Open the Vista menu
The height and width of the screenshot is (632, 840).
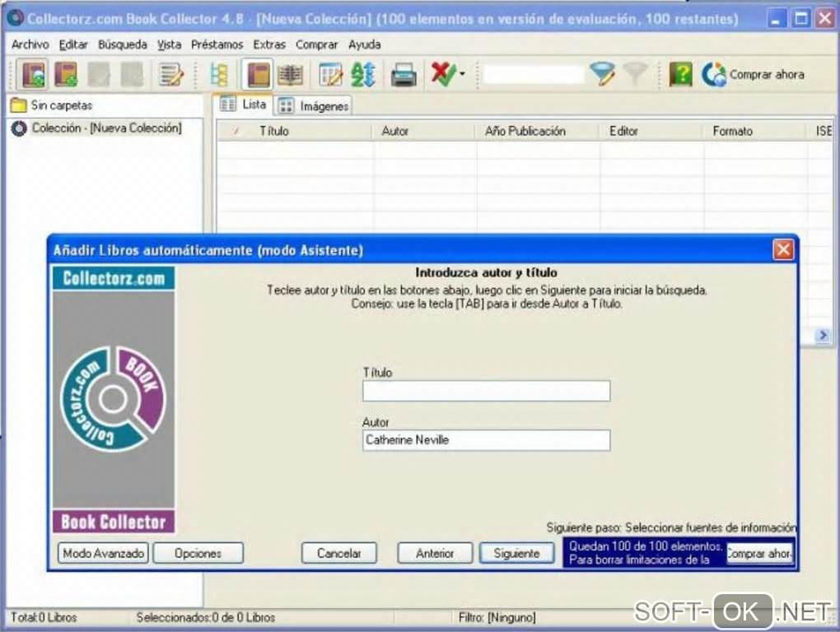point(170,44)
